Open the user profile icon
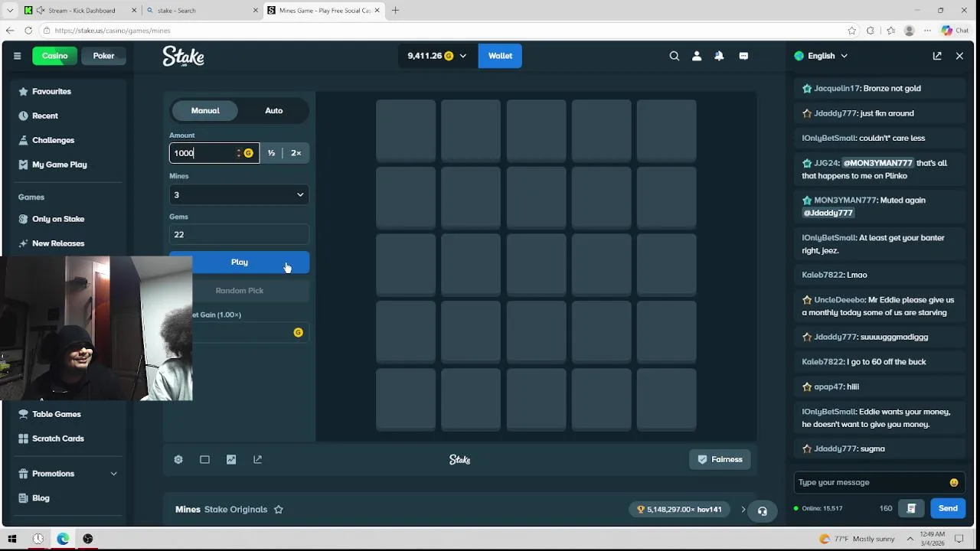This screenshot has height=551, width=980. click(697, 56)
